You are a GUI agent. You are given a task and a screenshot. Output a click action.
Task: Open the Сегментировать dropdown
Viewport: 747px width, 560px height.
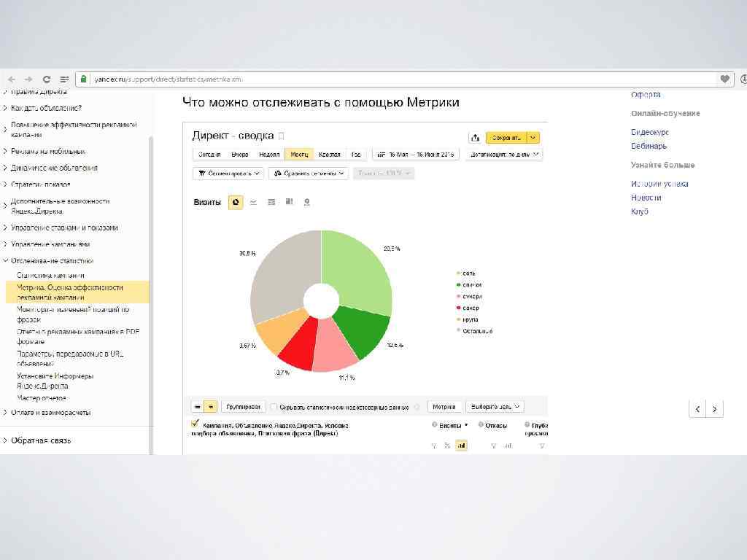click(x=228, y=174)
